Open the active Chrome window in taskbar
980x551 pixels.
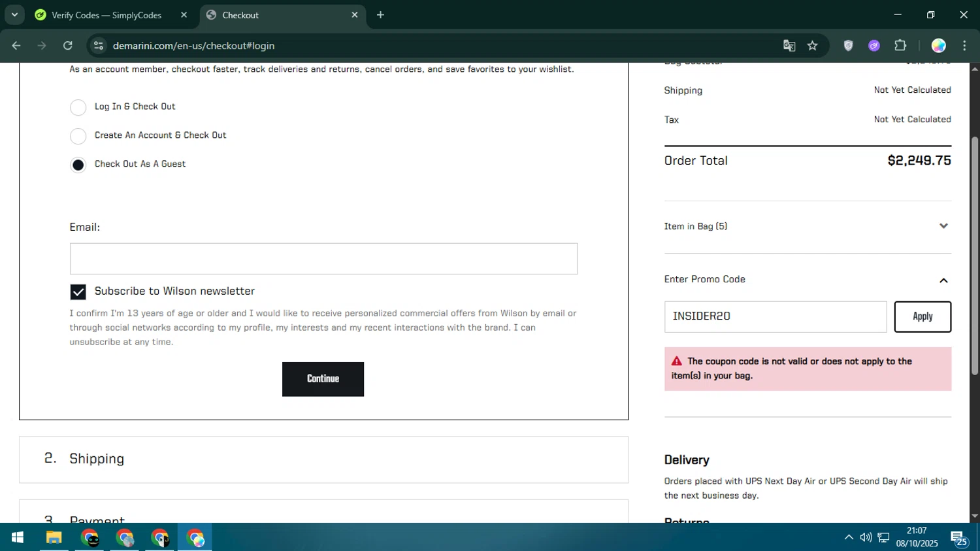pos(195,537)
